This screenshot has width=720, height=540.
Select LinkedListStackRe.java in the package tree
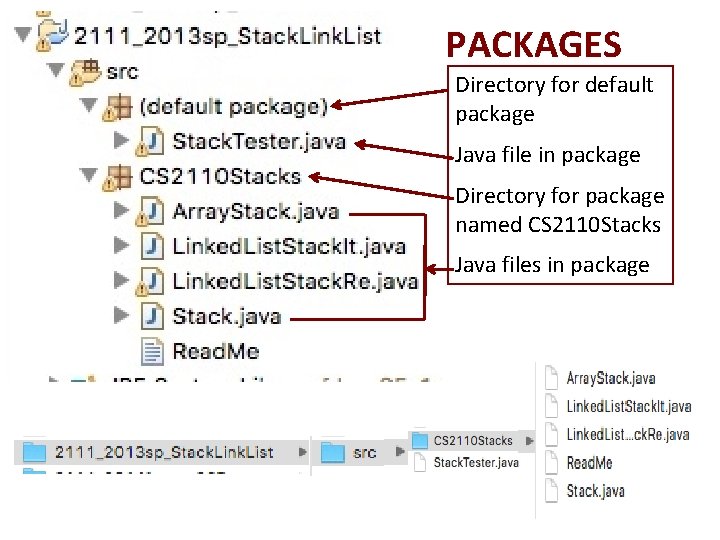294,281
